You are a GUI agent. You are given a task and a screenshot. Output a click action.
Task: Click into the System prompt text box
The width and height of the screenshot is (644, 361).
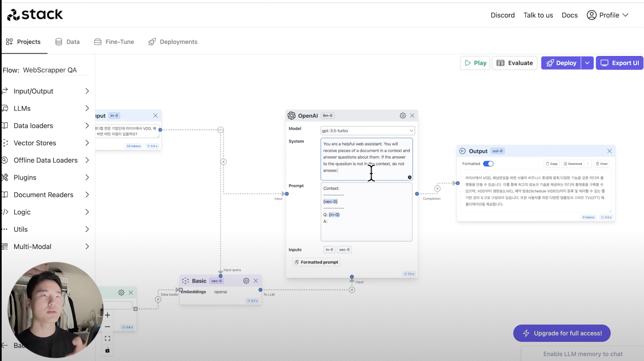coord(367,159)
